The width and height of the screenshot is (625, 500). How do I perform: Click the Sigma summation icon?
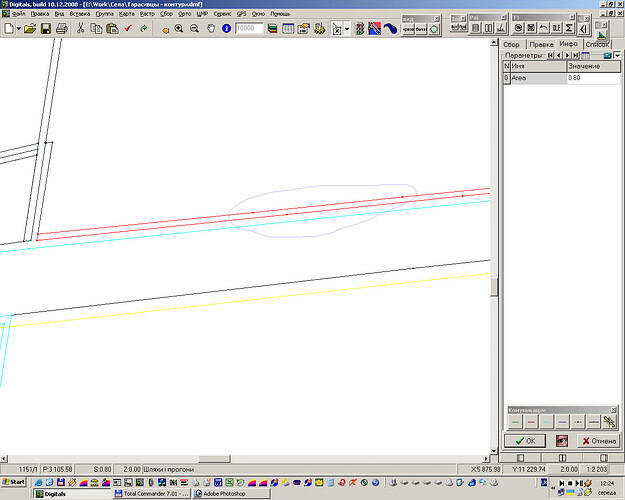(x=569, y=28)
